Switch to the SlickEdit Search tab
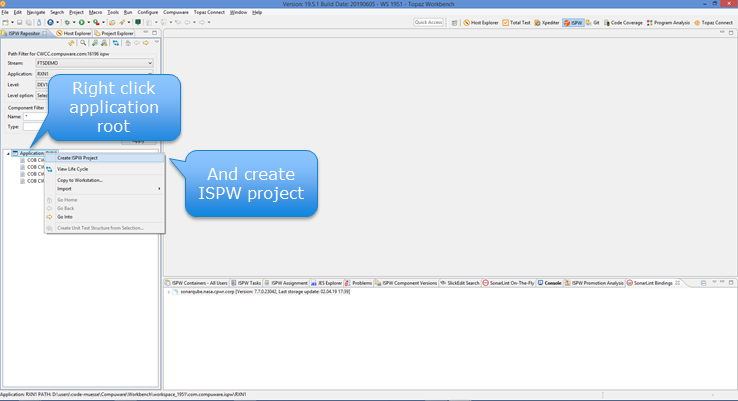This screenshot has height=401, width=738. (x=460, y=283)
